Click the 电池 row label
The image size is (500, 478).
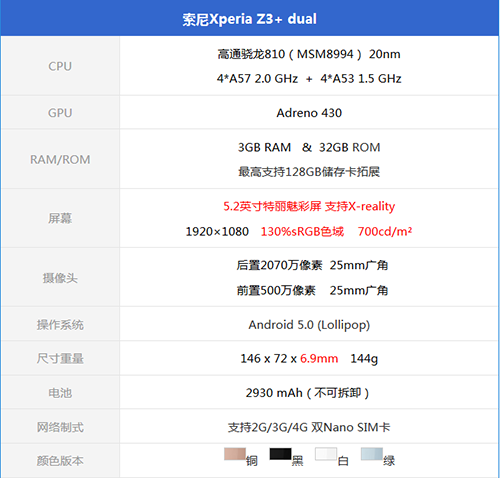point(60,393)
